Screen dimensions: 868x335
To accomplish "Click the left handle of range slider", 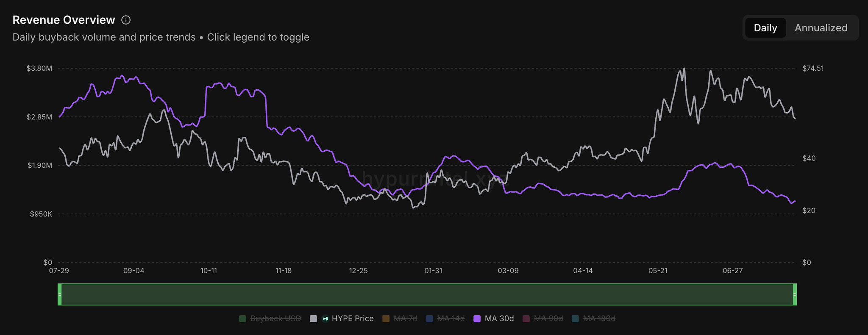I will point(60,294).
